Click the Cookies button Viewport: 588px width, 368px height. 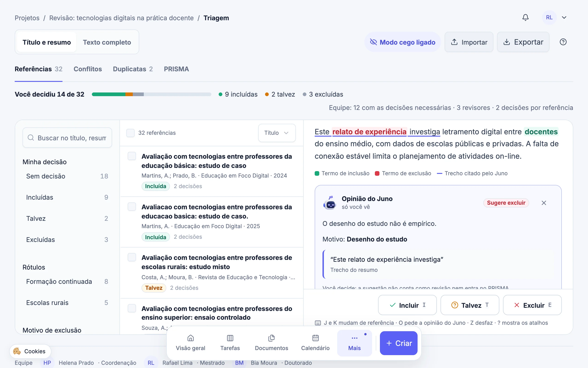(30, 351)
